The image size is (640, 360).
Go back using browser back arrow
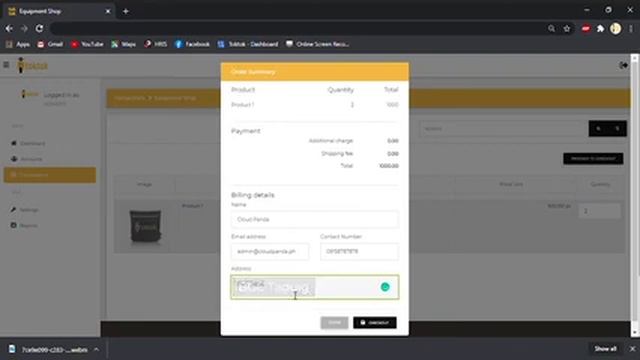click(x=9, y=29)
